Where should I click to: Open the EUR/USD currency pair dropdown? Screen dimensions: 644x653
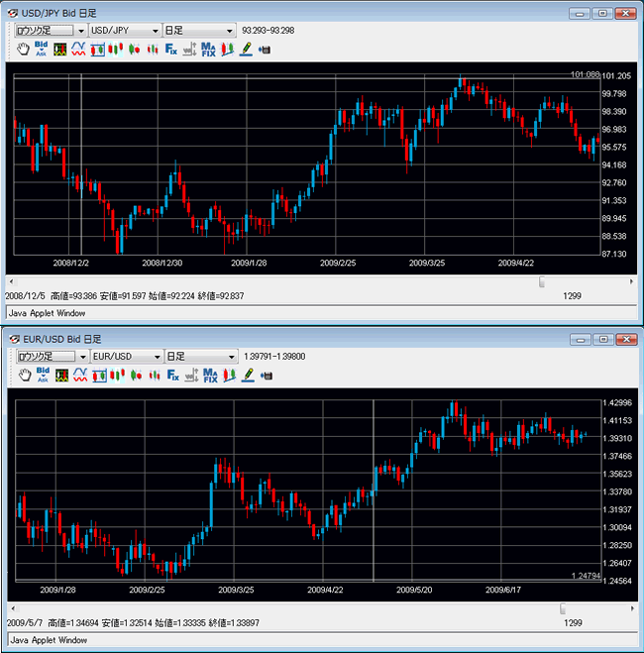[127, 357]
